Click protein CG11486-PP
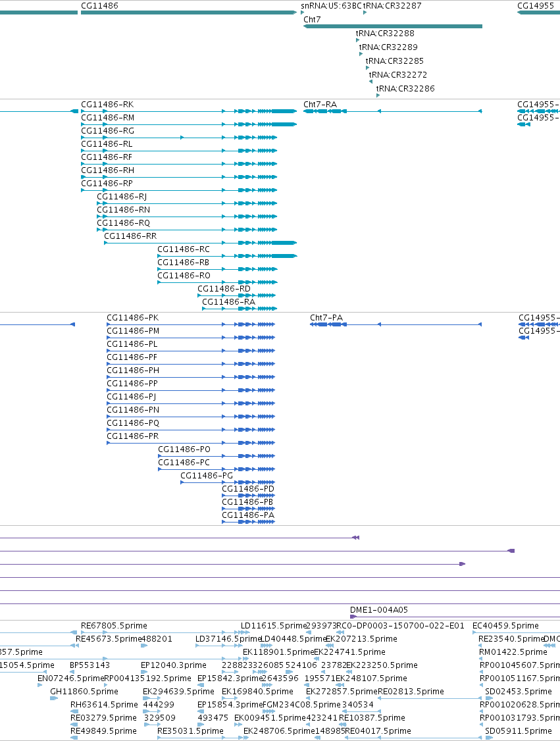 132,384
